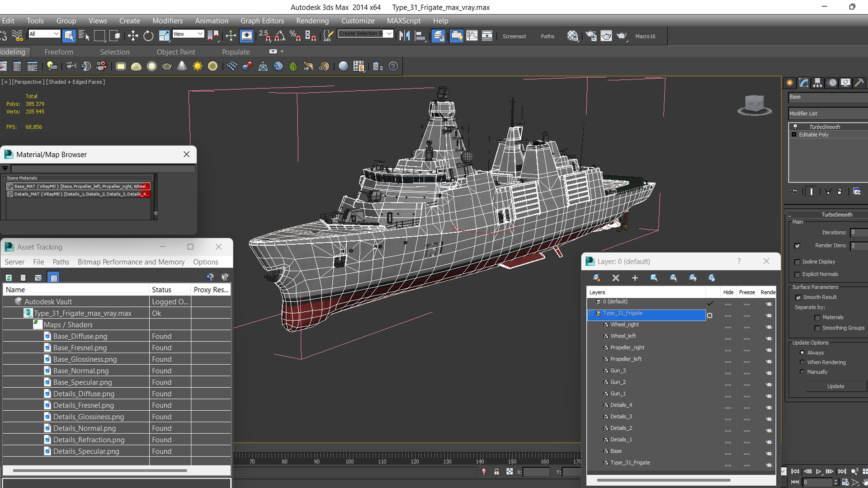Viewport: 868px width, 488px height.
Task: Toggle the Render Iters checkbox
Action: coord(797,246)
